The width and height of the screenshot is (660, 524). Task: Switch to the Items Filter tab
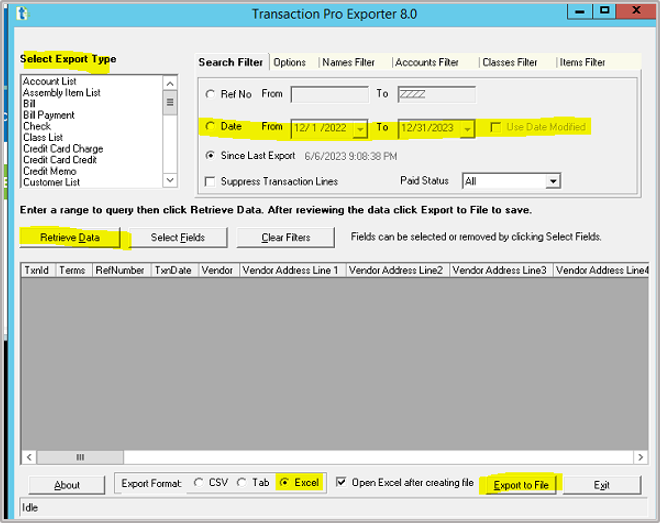pyautogui.click(x=582, y=63)
